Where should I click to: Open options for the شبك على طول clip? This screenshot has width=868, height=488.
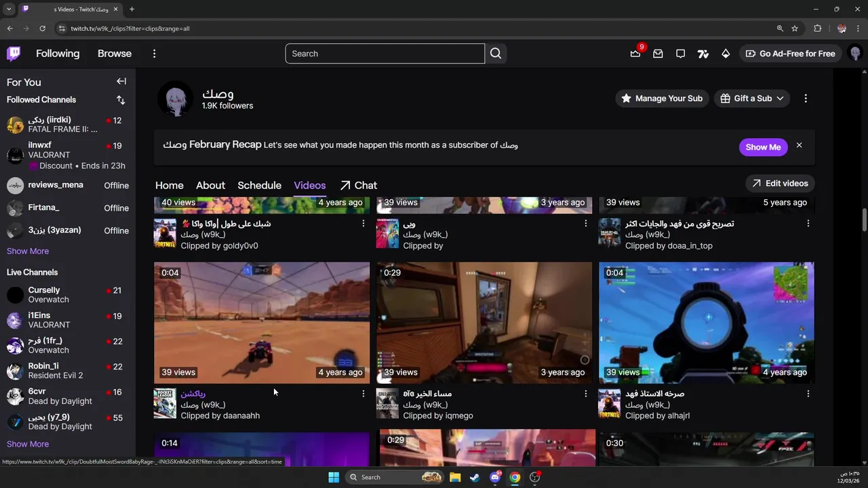click(363, 224)
